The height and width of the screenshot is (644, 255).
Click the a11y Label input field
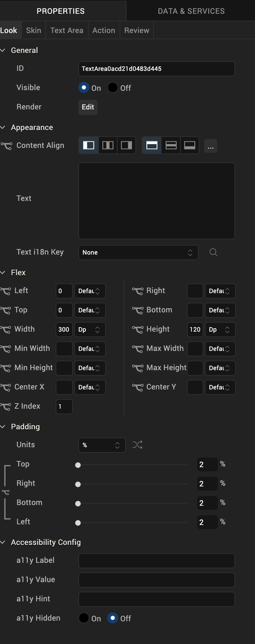tap(157, 561)
